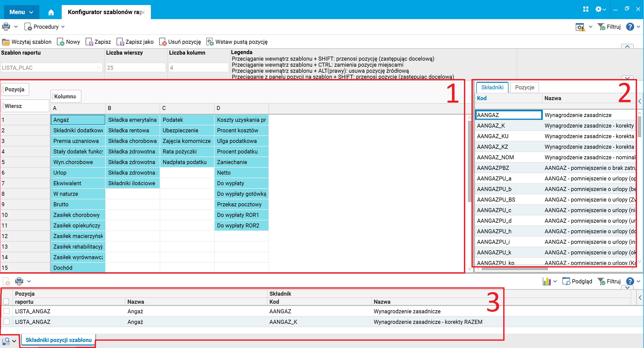
Task: Switch to the Pozycje tab
Action: 524,87
